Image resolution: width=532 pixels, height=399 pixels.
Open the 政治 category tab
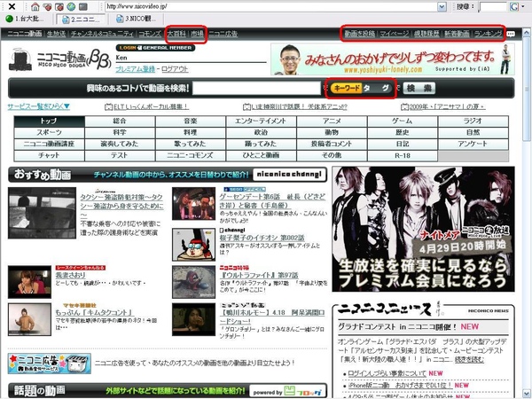point(262,133)
